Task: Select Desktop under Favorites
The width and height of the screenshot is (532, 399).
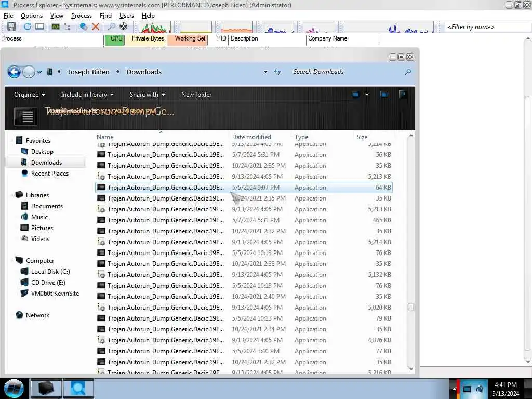Action: pyautogui.click(x=42, y=152)
